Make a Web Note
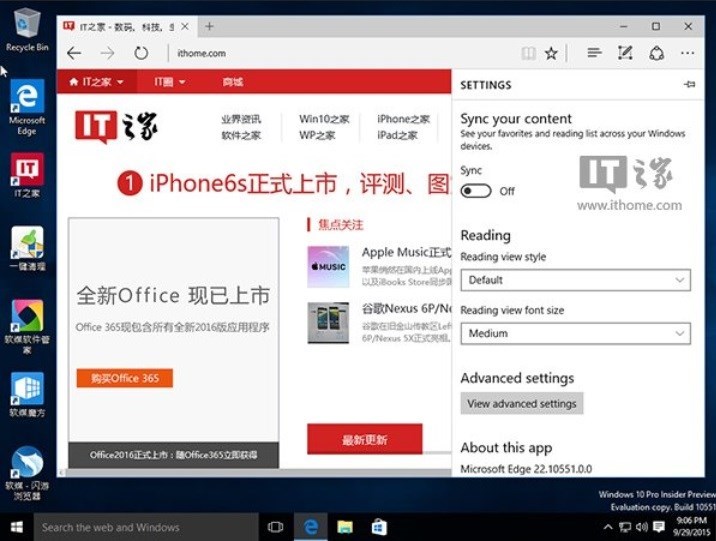716x541 pixels. (x=625, y=53)
